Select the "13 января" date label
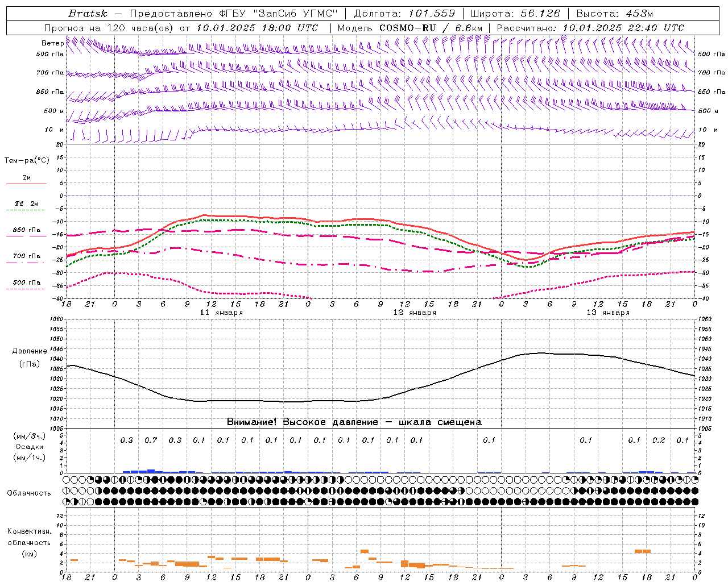Viewport: 728px width, 582px height. 608,313
